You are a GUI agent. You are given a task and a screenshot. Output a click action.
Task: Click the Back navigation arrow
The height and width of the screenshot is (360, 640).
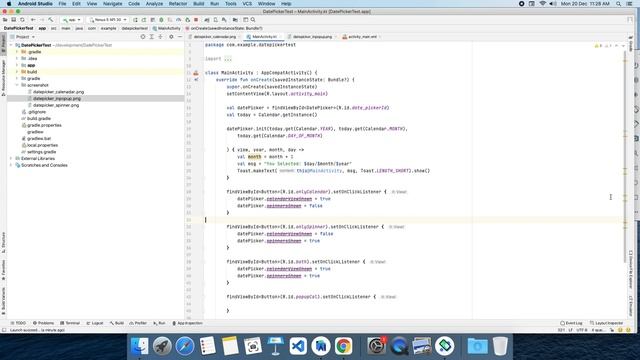(x=33, y=20)
